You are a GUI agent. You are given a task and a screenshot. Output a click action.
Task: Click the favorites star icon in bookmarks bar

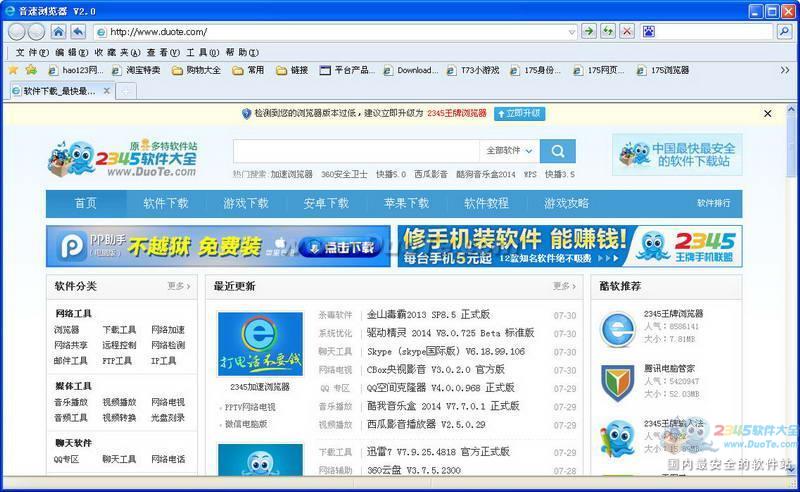tap(13, 70)
